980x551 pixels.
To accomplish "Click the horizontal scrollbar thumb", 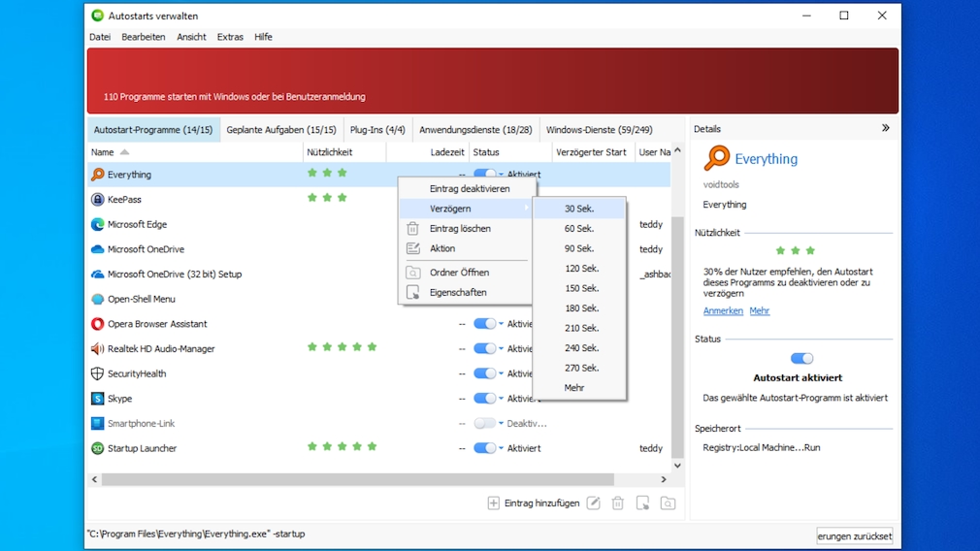I will click(357, 479).
